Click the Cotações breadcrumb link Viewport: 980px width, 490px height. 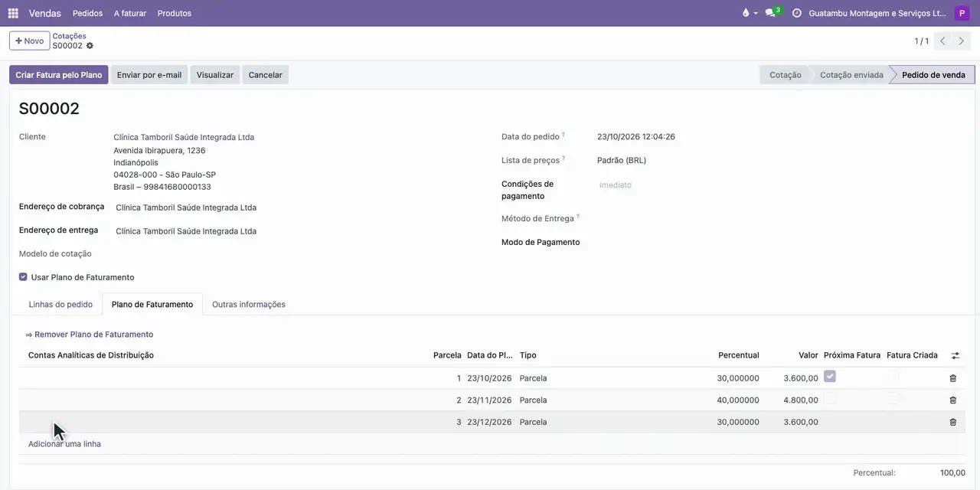[69, 36]
